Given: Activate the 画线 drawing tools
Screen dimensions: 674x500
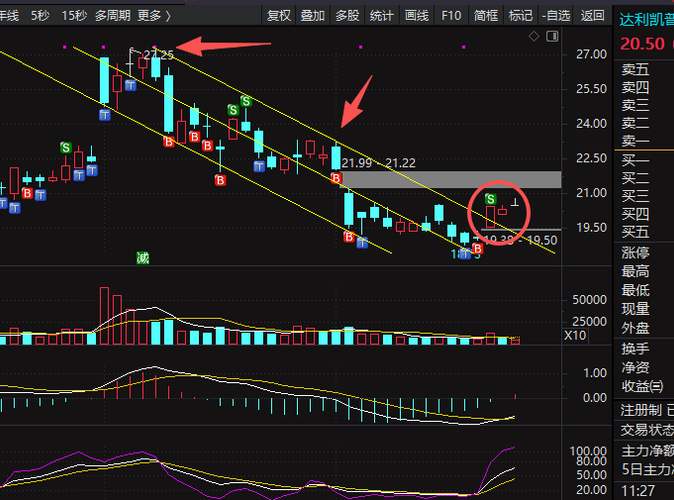Looking at the screenshot, I should point(417,16).
